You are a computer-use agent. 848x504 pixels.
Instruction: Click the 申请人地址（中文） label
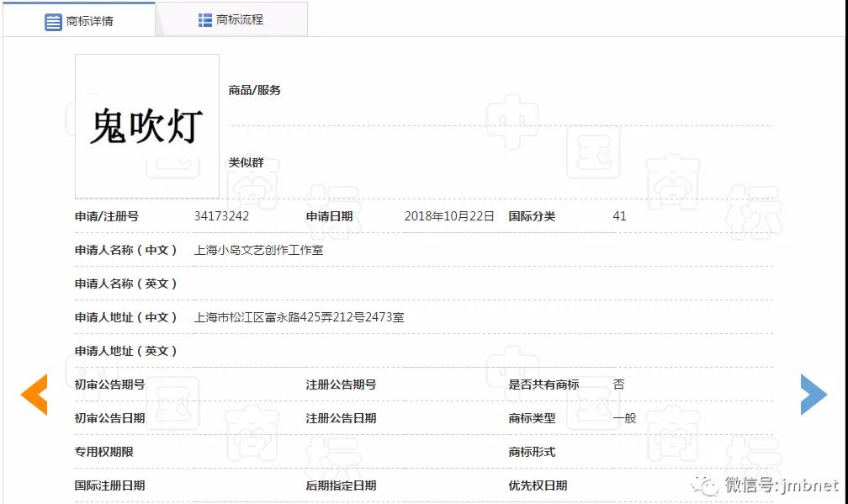pos(126,317)
